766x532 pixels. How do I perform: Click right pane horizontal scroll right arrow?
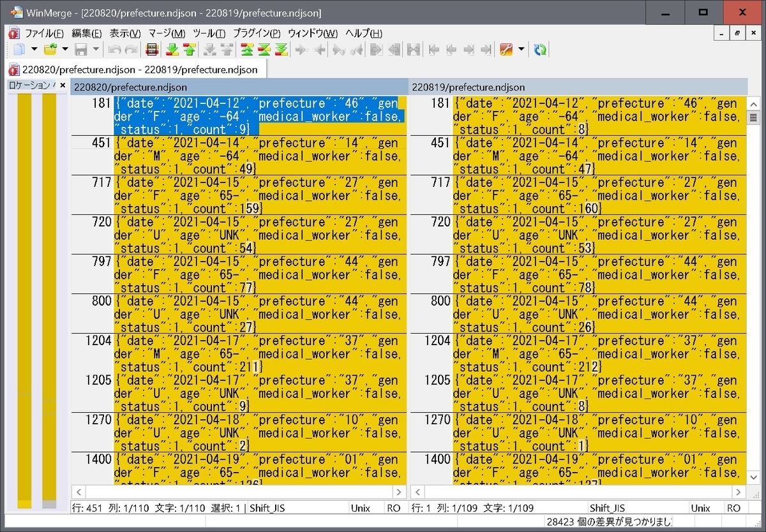[x=739, y=492]
